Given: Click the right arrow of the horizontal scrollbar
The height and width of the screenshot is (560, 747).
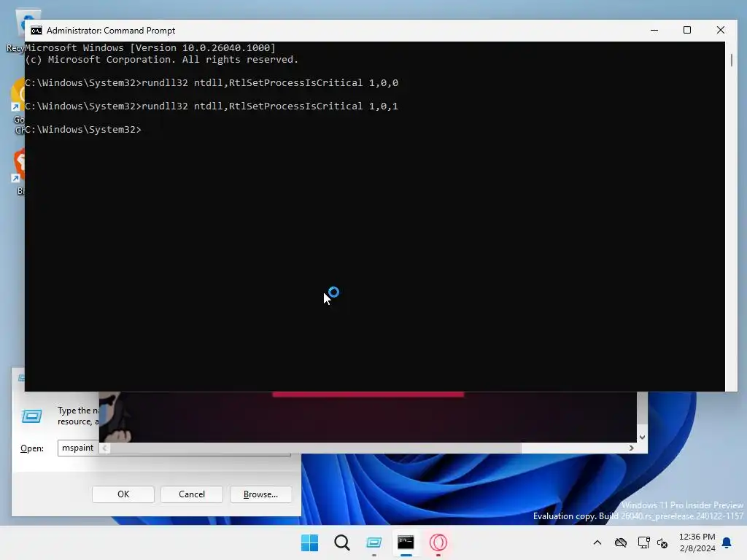Looking at the screenshot, I should point(631,448).
